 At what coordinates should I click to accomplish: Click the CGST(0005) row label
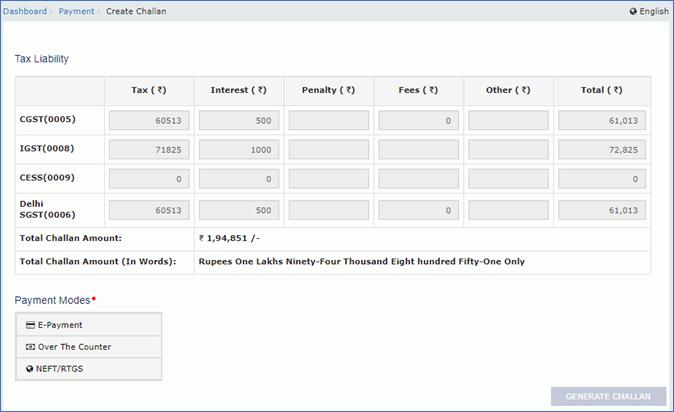click(48, 119)
